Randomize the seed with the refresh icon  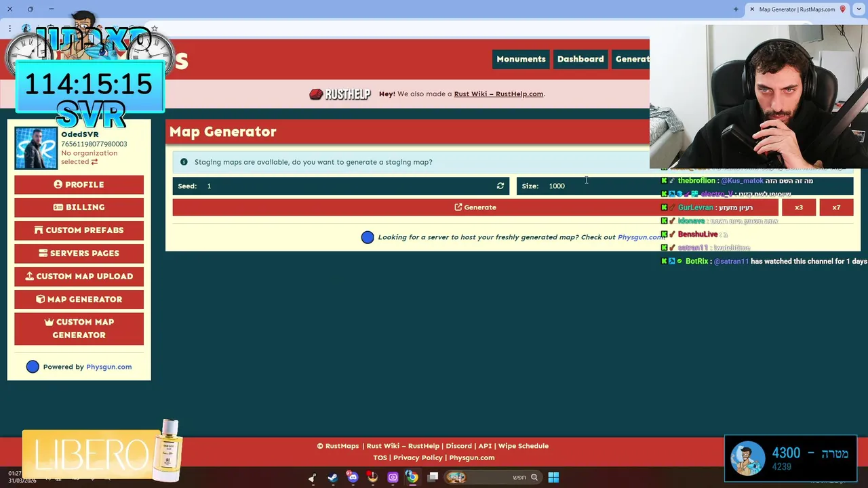pyautogui.click(x=500, y=186)
